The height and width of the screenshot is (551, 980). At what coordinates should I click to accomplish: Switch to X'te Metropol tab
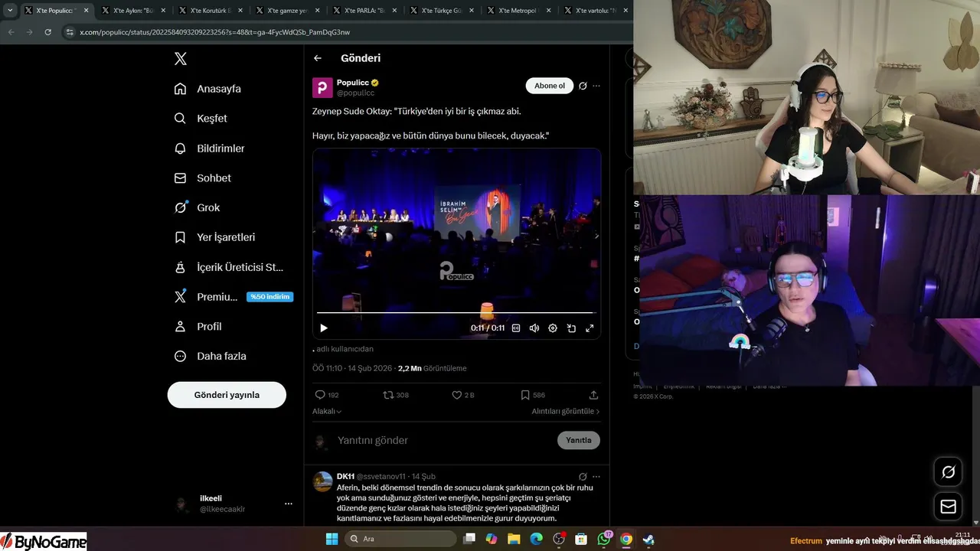click(518, 11)
